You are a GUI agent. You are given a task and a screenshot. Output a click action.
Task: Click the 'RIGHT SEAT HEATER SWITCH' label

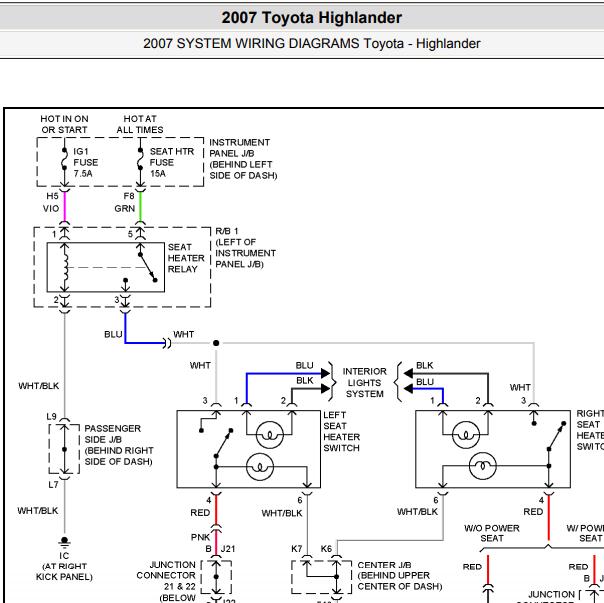[x=590, y=430]
